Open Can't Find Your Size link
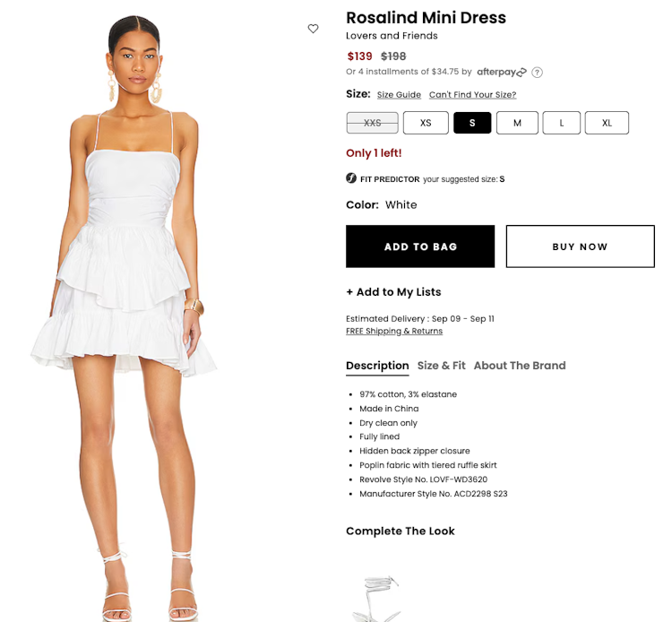The height and width of the screenshot is (622, 672). point(473,95)
